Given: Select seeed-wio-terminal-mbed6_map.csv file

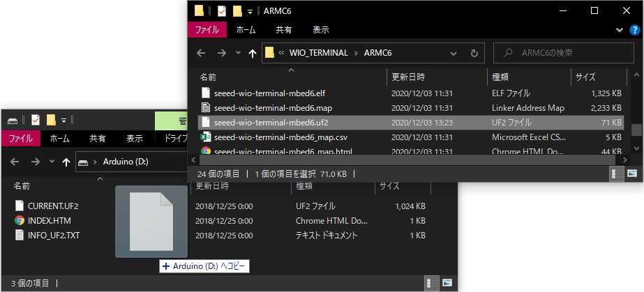Looking at the screenshot, I should pyautogui.click(x=280, y=137).
